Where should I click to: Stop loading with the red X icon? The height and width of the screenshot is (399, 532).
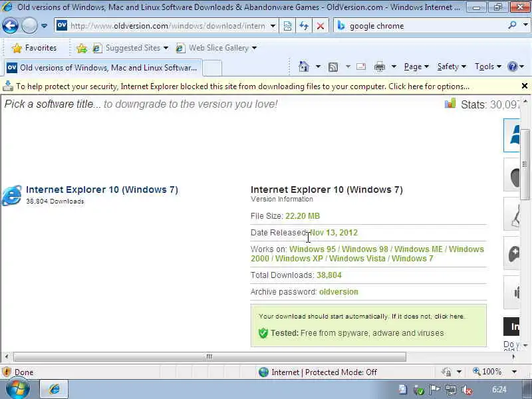pyautogui.click(x=320, y=26)
